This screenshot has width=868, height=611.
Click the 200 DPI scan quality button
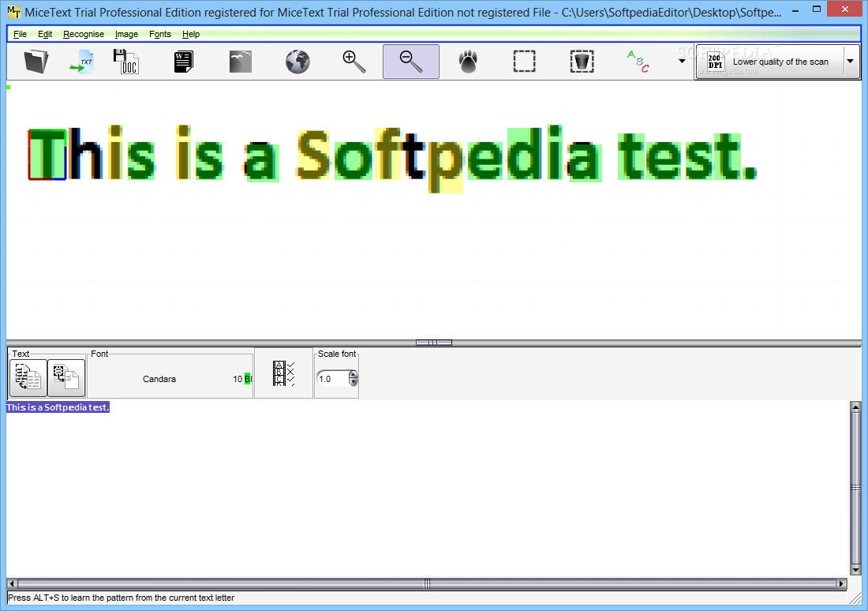[769, 62]
